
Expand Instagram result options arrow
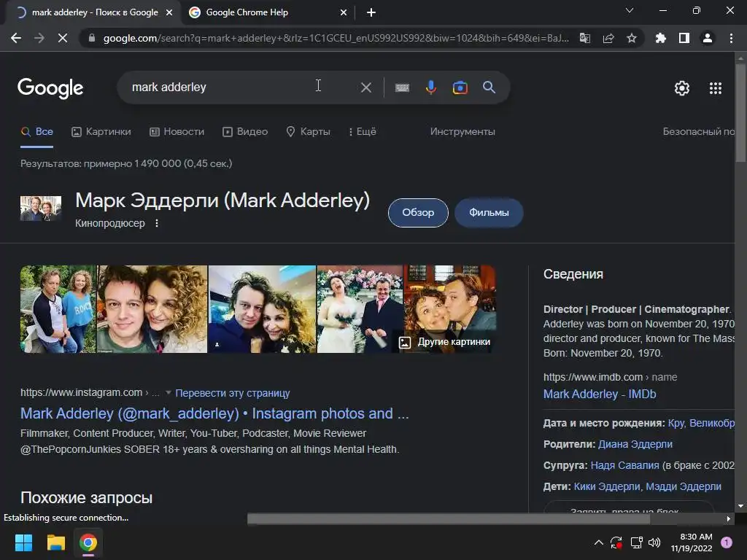click(x=169, y=393)
